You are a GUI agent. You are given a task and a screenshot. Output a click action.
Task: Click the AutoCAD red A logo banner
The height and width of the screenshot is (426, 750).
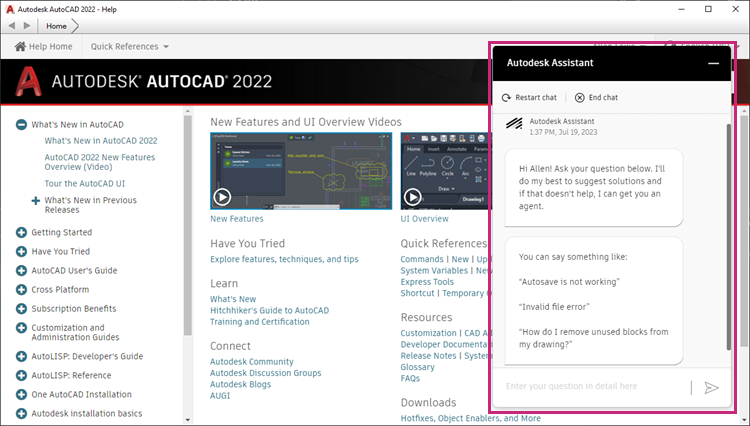click(x=28, y=81)
